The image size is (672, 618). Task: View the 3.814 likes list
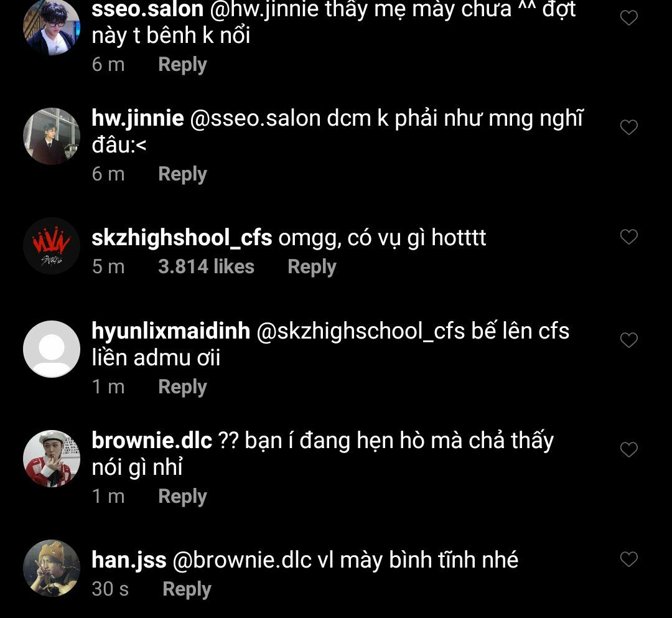click(206, 266)
